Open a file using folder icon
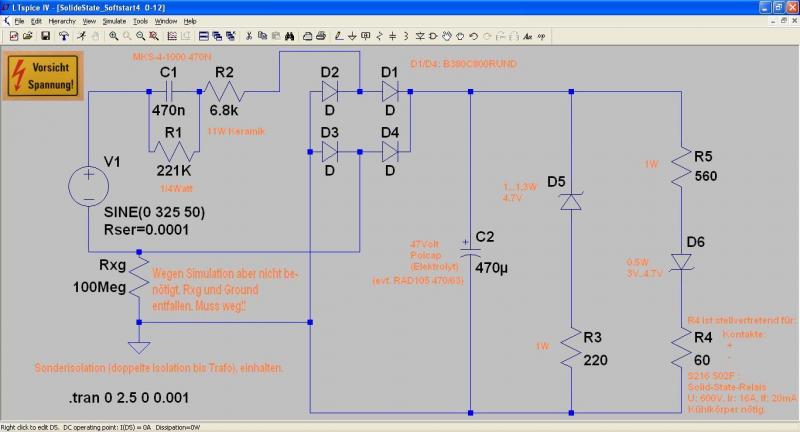The width and height of the screenshot is (800, 432). 28,36
